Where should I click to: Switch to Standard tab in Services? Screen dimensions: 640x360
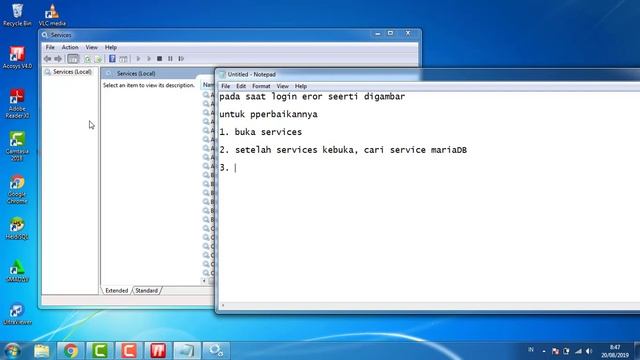coord(147,291)
